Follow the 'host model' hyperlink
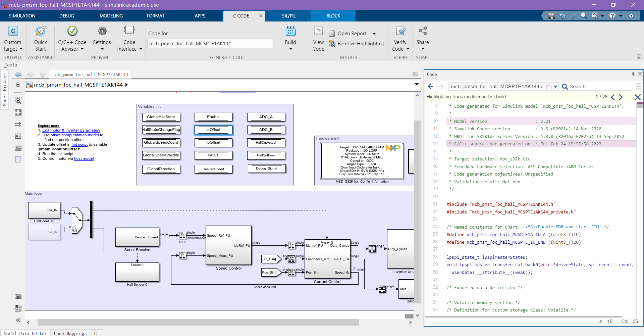This screenshot has width=644, height=336. click(x=84, y=158)
